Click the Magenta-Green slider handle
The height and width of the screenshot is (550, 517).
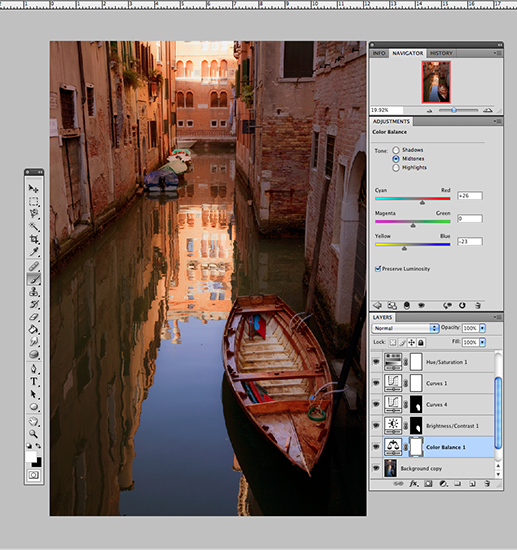(413, 225)
